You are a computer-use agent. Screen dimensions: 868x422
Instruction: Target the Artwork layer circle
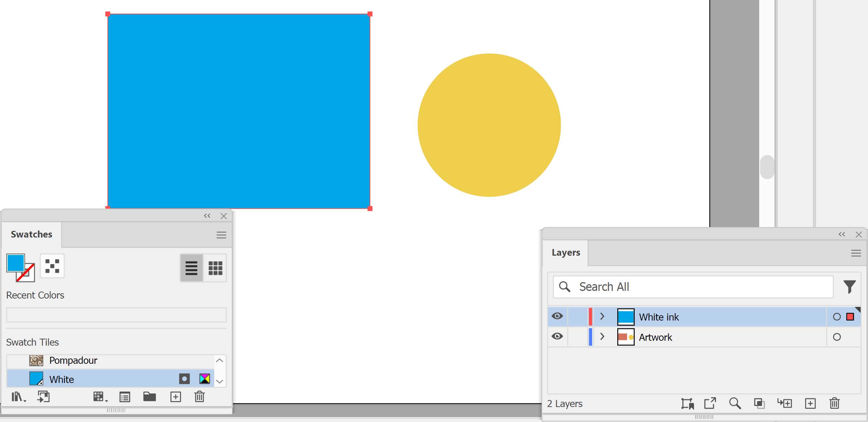point(837,337)
